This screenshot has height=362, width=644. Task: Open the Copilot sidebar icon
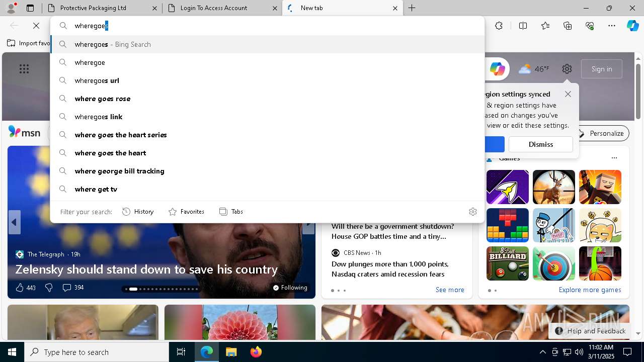632,26
